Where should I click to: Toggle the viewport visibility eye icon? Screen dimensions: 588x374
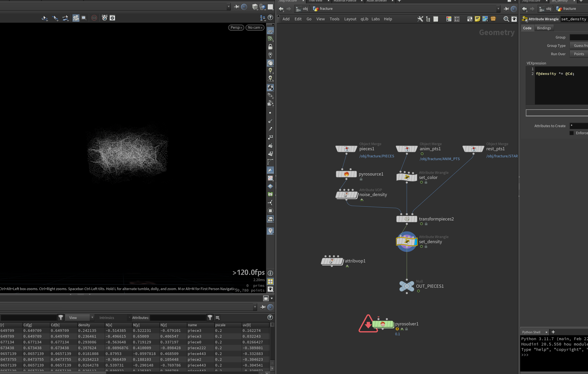coord(270,289)
